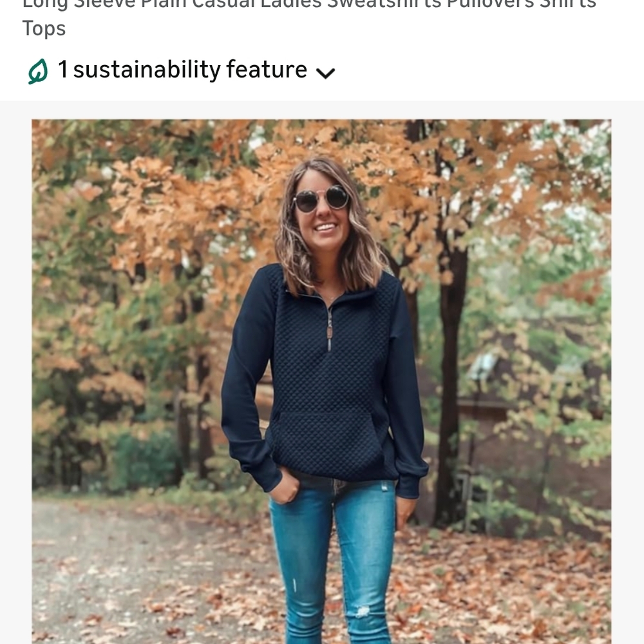Click the downward chevron next to sustainability feature
The width and height of the screenshot is (644, 644).
point(326,73)
